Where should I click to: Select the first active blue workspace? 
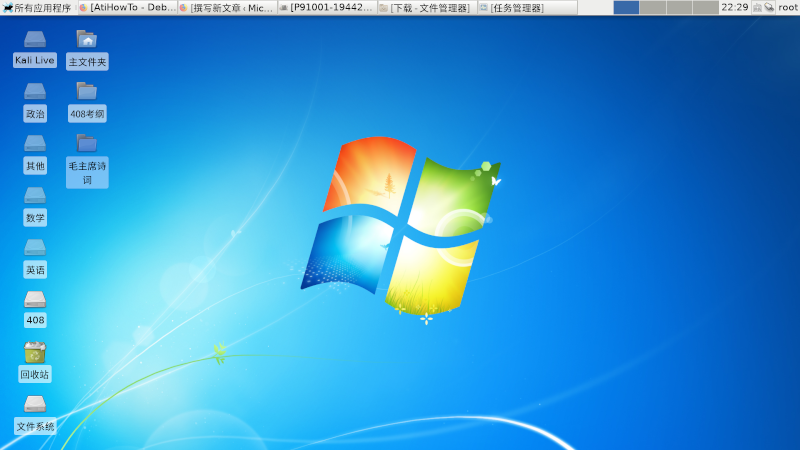(x=626, y=7)
